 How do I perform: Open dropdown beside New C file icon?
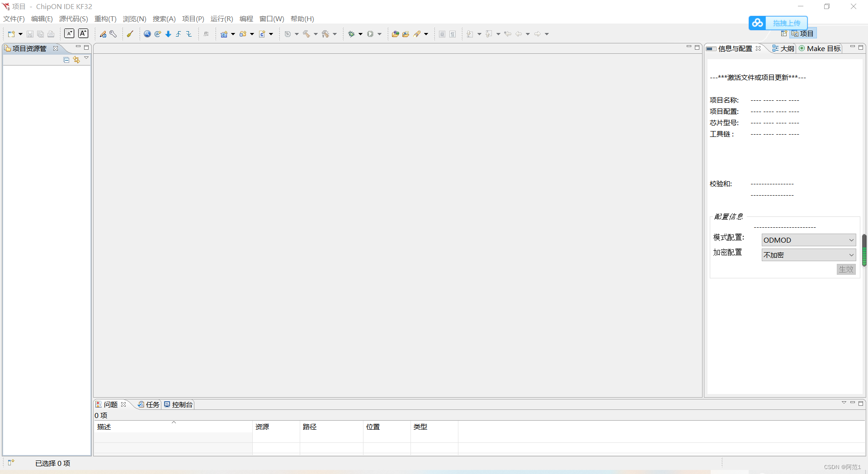(271, 34)
